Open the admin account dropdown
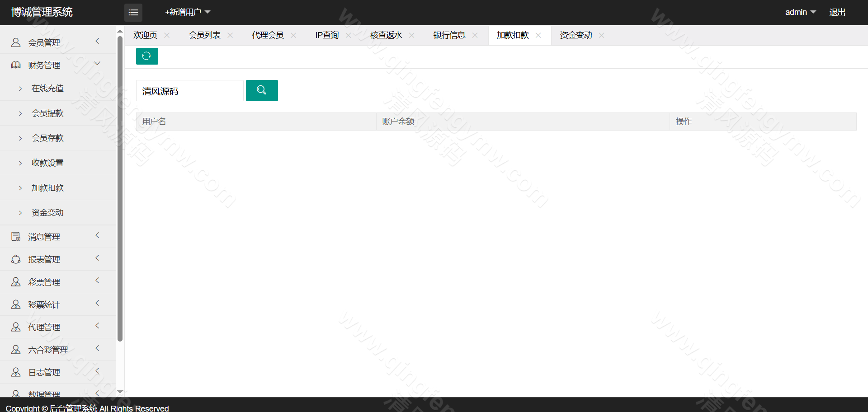The image size is (868, 412). (x=800, y=12)
